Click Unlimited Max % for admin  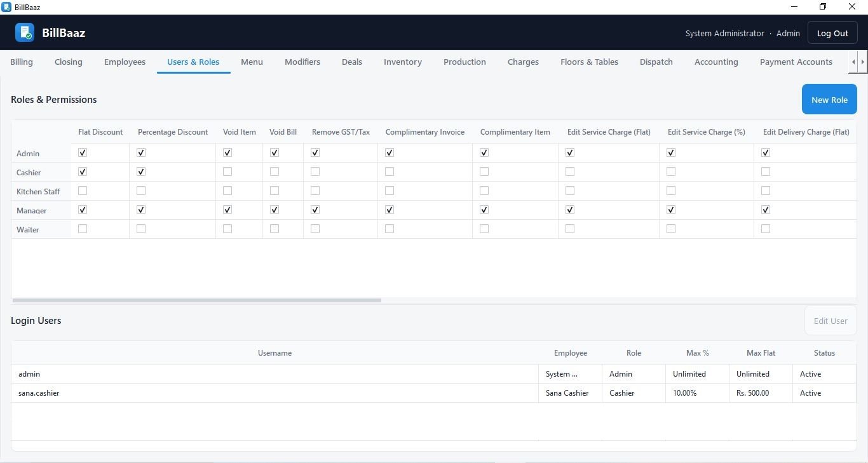click(x=697, y=374)
